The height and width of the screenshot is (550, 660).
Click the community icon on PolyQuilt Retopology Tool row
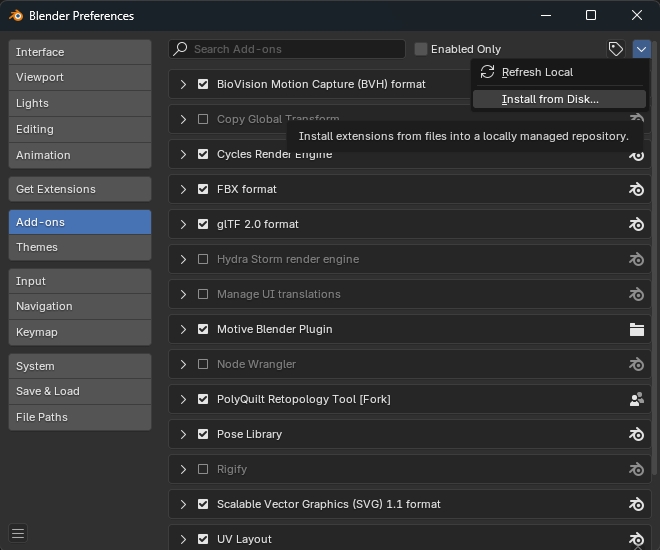(x=636, y=399)
